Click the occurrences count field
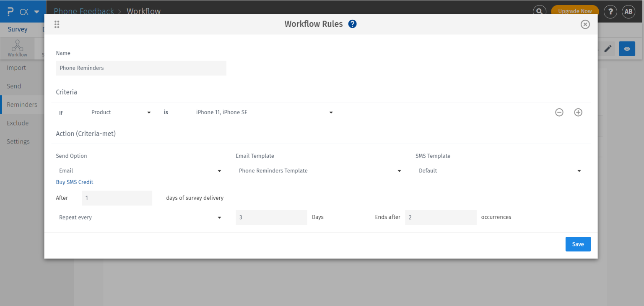This screenshot has height=306, width=644. click(440, 217)
